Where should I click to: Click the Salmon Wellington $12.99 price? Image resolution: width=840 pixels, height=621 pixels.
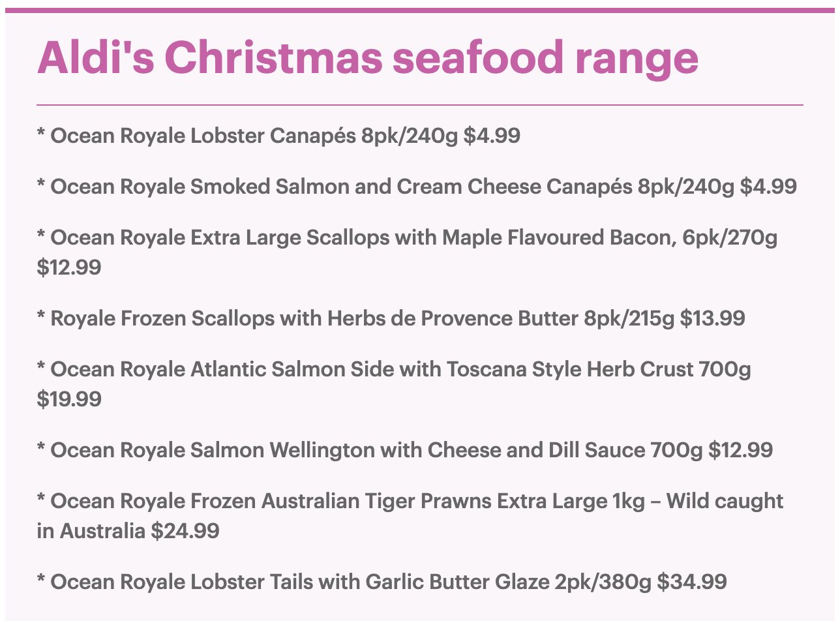[x=740, y=450]
